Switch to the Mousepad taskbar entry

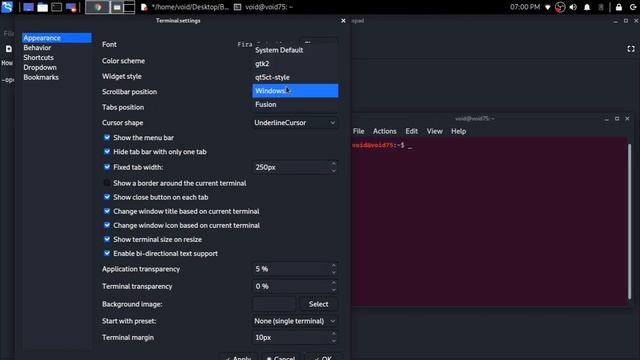tap(184, 7)
